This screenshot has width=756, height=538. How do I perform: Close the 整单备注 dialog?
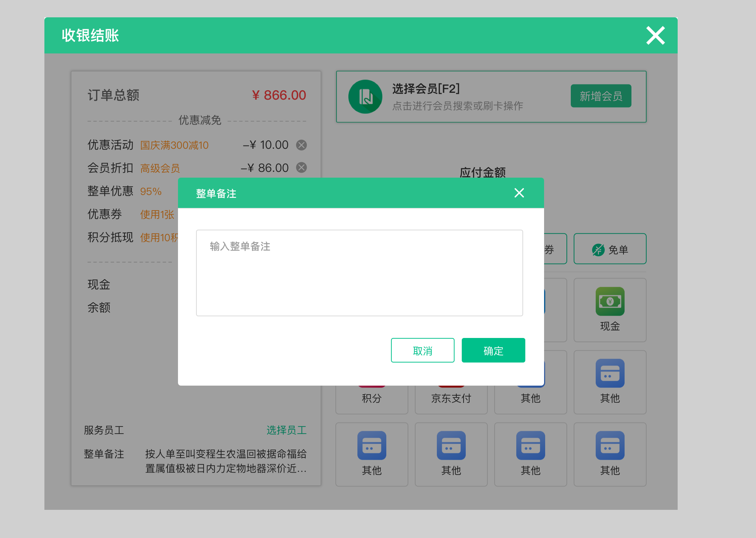pyautogui.click(x=519, y=193)
